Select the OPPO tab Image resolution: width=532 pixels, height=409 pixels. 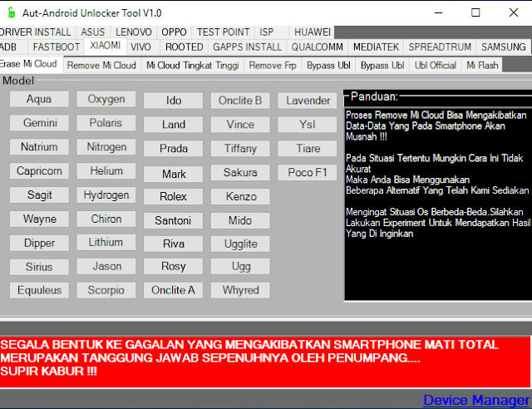174,32
